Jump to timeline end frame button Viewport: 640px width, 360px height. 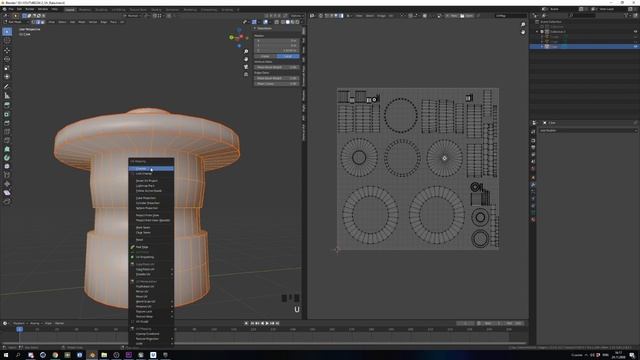278,323
